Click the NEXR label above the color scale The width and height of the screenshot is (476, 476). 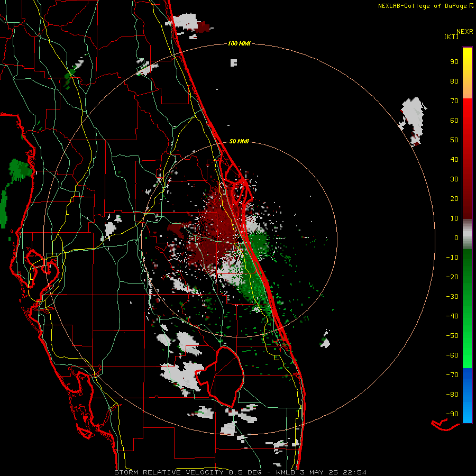click(465, 32)
